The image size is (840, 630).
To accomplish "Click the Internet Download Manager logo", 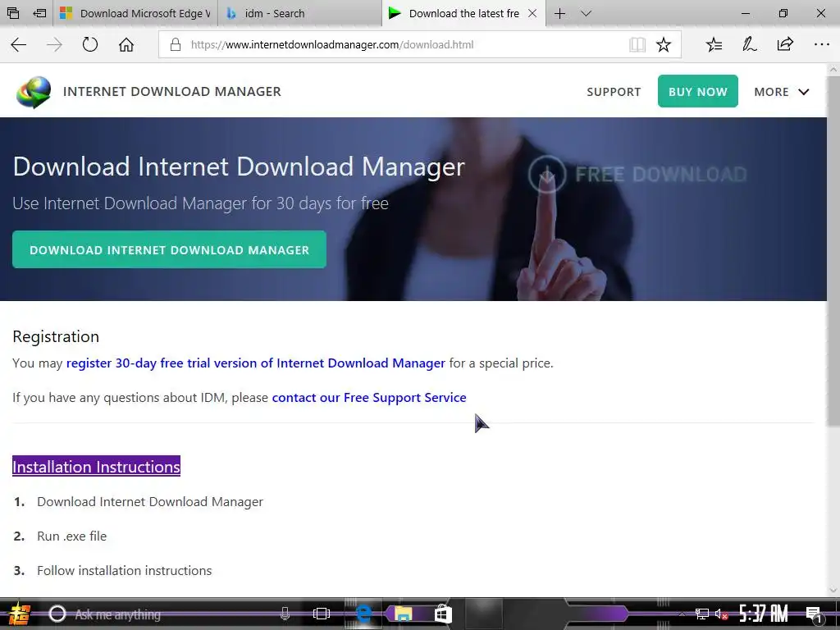I will [x=33, y=92].
